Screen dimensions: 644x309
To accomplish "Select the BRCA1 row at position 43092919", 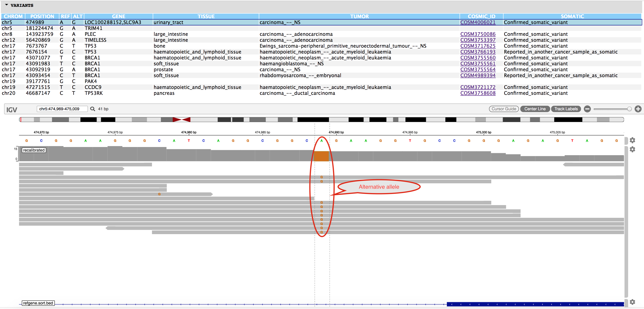I will [x=321, y=70].
